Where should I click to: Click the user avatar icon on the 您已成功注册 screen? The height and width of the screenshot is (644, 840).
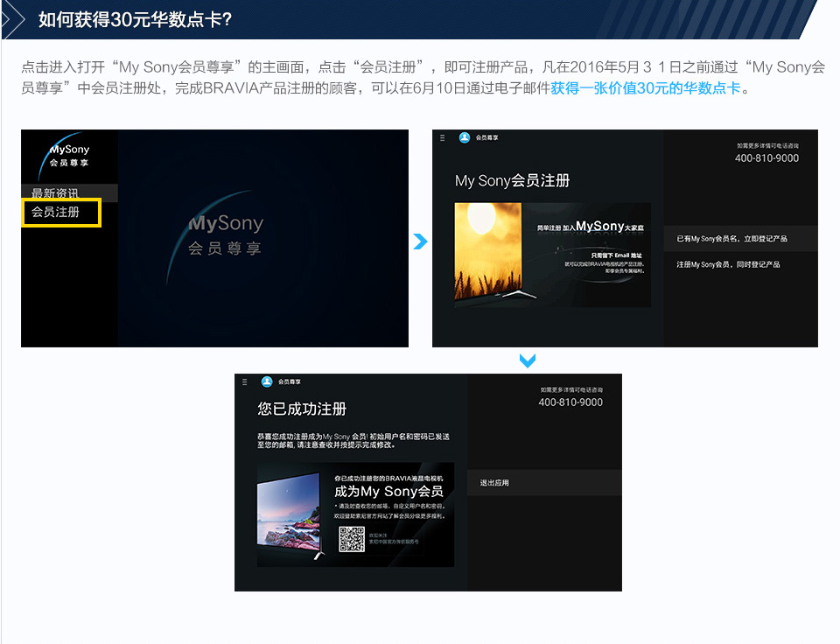(x=267, y=381)
